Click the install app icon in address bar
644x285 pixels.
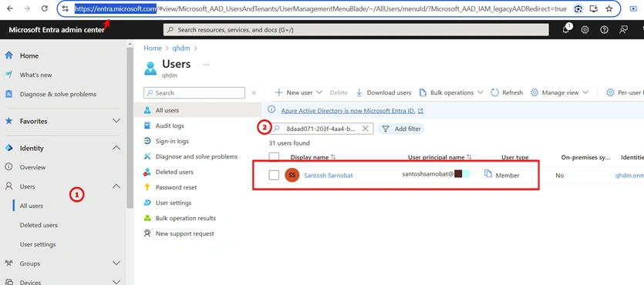point(593,8)
